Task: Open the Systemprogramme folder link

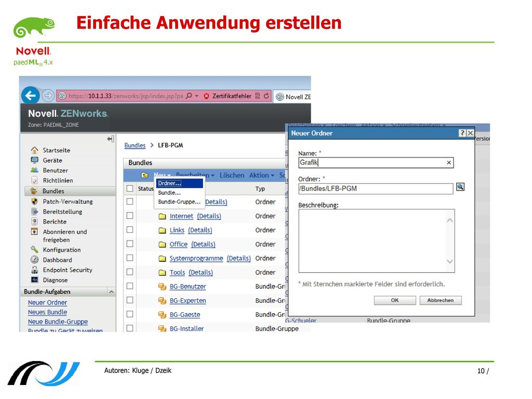Action: 196,258
